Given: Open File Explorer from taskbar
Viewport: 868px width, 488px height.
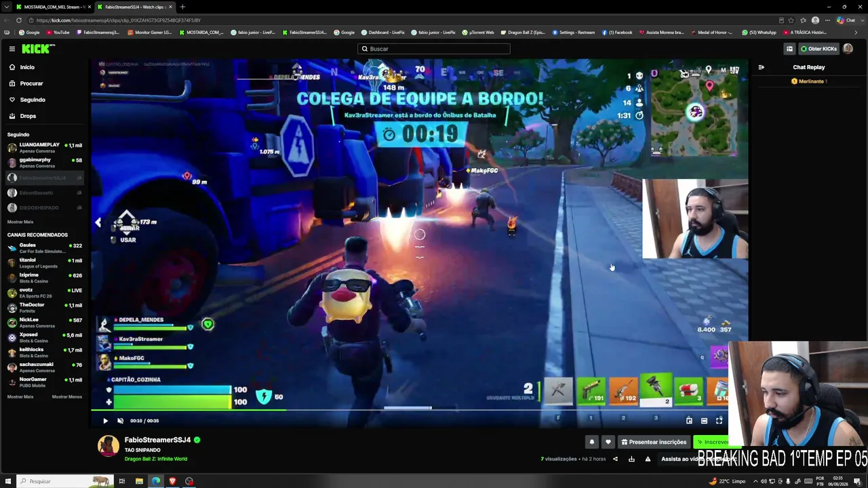Looking at the screenshot, I should pos(139,481).
